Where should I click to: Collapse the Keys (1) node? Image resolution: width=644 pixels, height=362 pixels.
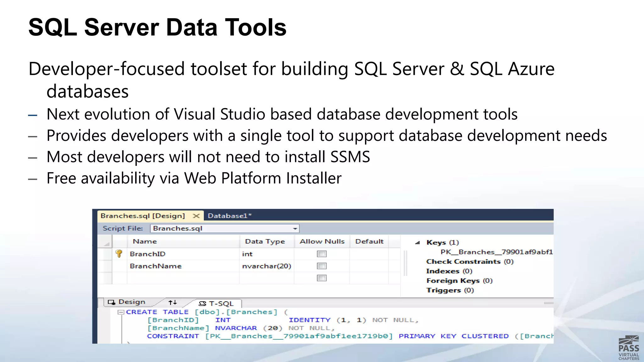(418, 243)
